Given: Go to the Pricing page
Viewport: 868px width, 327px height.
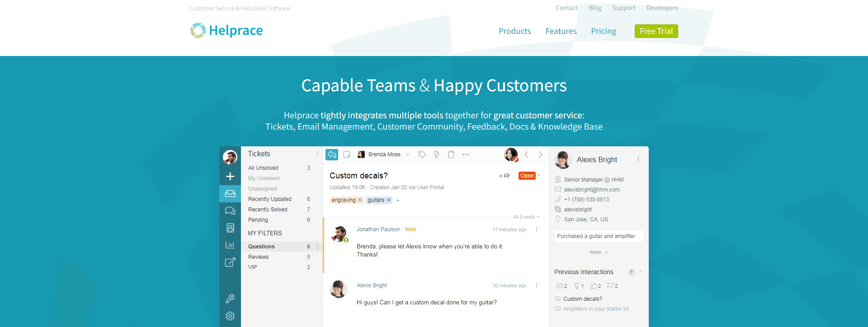Looking at the screenshot, I should (x=604, y=31).
